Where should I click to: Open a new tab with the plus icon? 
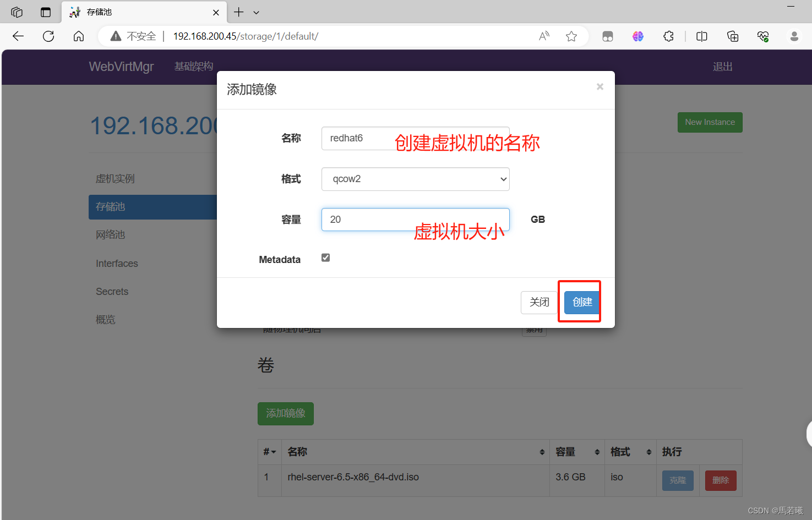[x=238, y=12]
